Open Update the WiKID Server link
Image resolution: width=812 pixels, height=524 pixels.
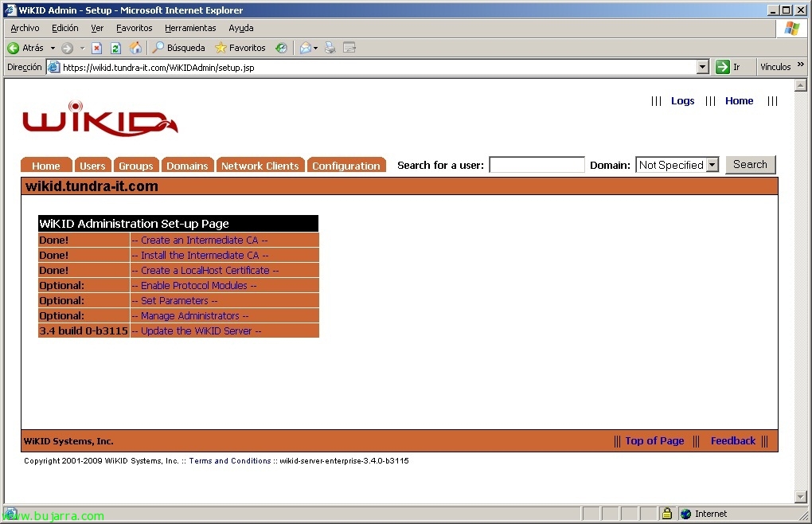pos(197,330)
